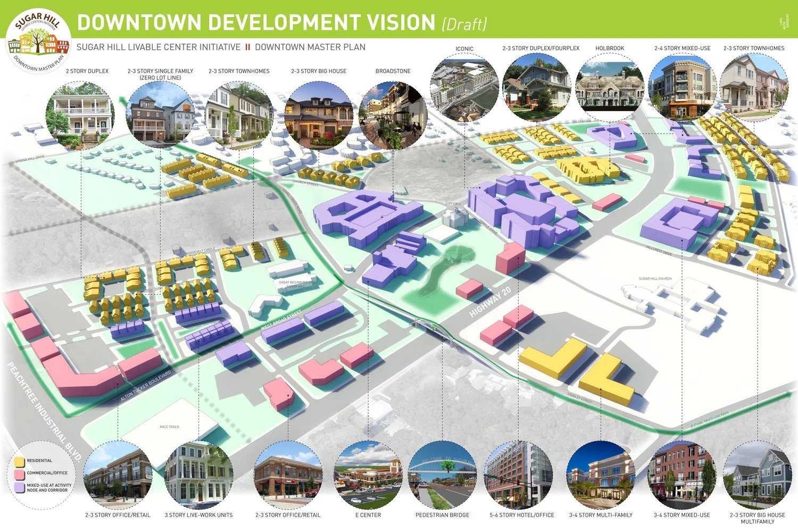Click the 'HOLBROOK' caption text
The width and height of the screenshot is (798, 532).
610,48
